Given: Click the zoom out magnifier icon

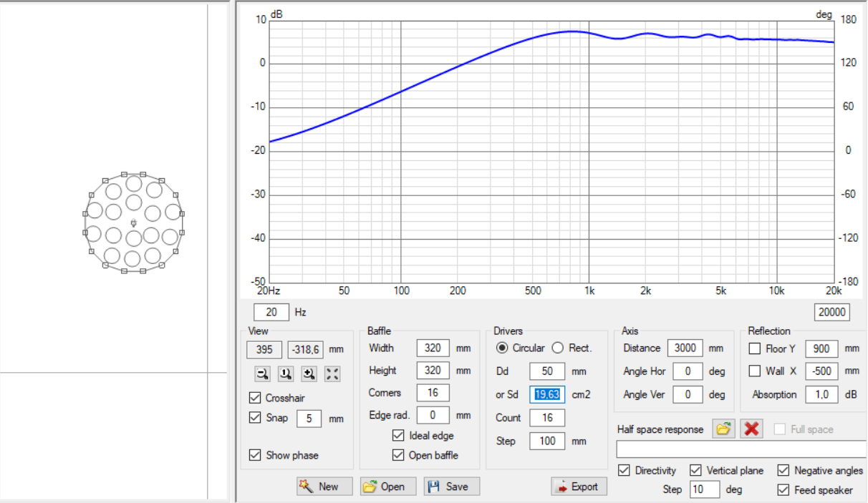Looking at the screenshot, I should pyautogui.click(x=263, y=373).
